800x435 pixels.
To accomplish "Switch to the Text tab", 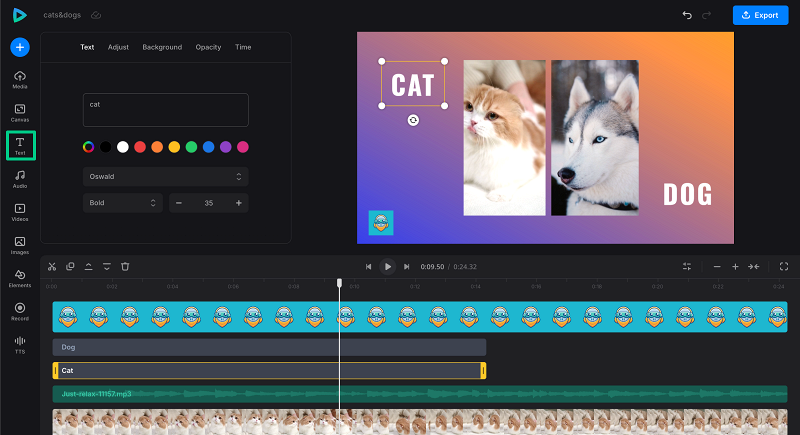I will [87, 47].
